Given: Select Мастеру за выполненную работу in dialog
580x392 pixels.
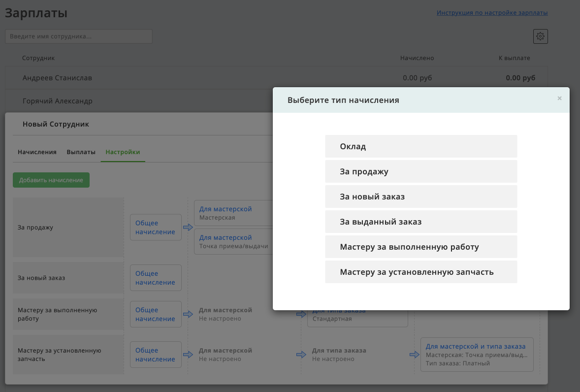Looking at the screenshot, I should 421,247.
